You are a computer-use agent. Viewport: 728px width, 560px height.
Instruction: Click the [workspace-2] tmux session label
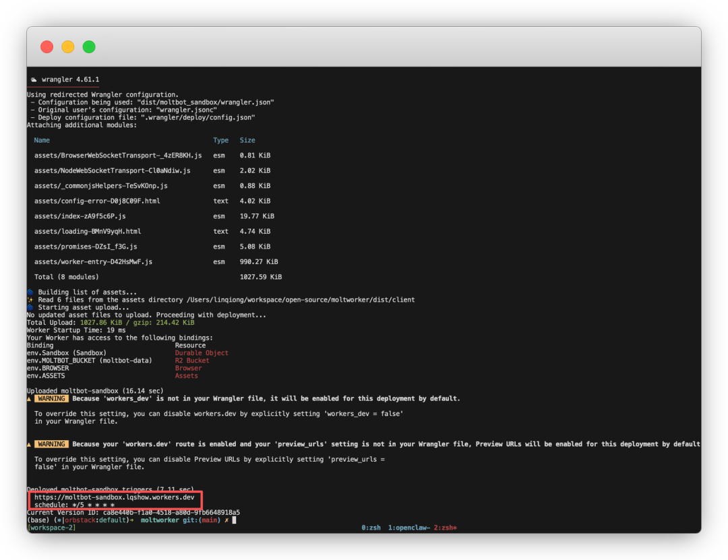[x=51, y=528]
